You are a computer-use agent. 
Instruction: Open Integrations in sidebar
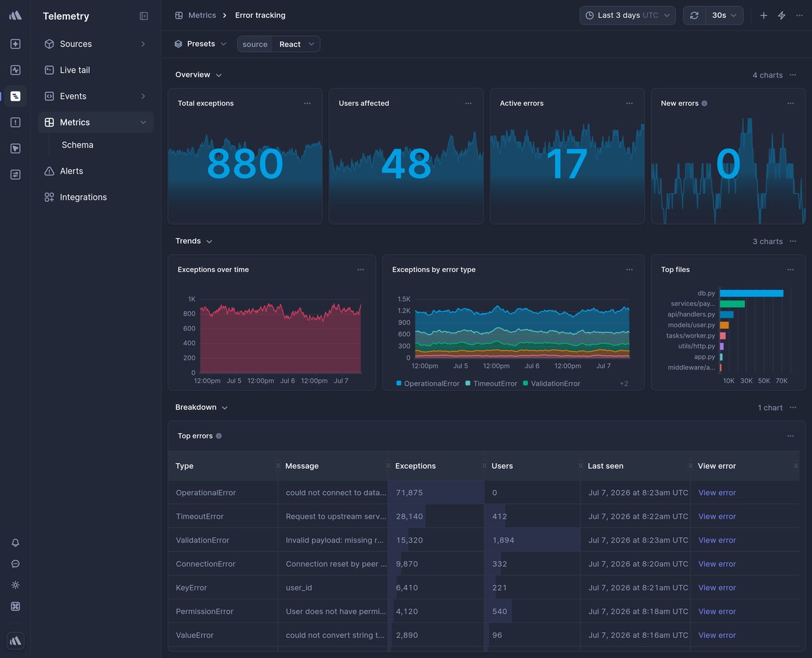point(96,197)
